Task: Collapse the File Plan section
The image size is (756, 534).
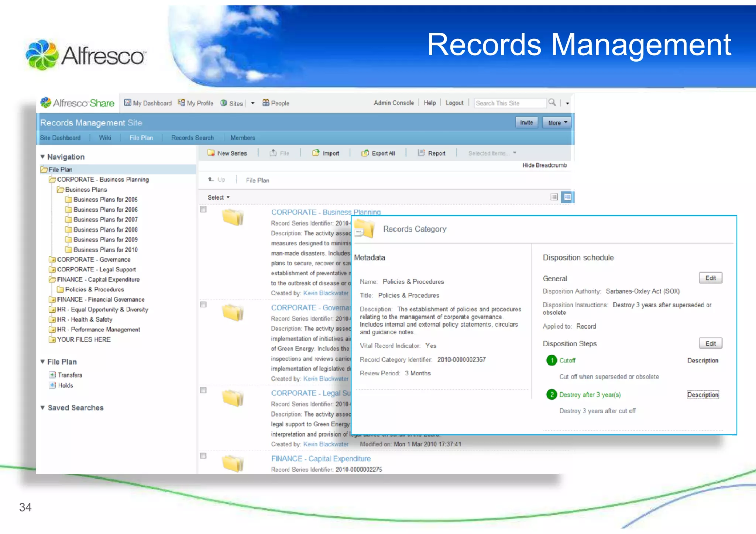Action: coord(42,362)
